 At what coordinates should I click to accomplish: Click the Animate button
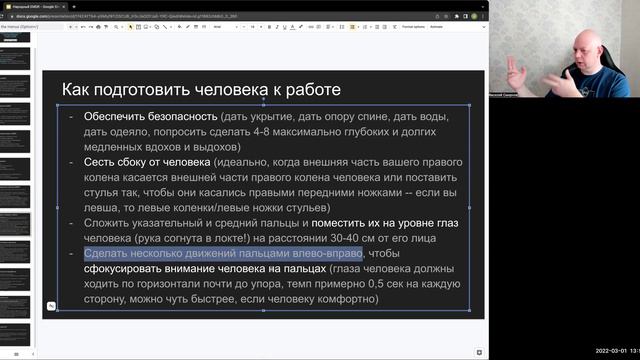point(436,27)
